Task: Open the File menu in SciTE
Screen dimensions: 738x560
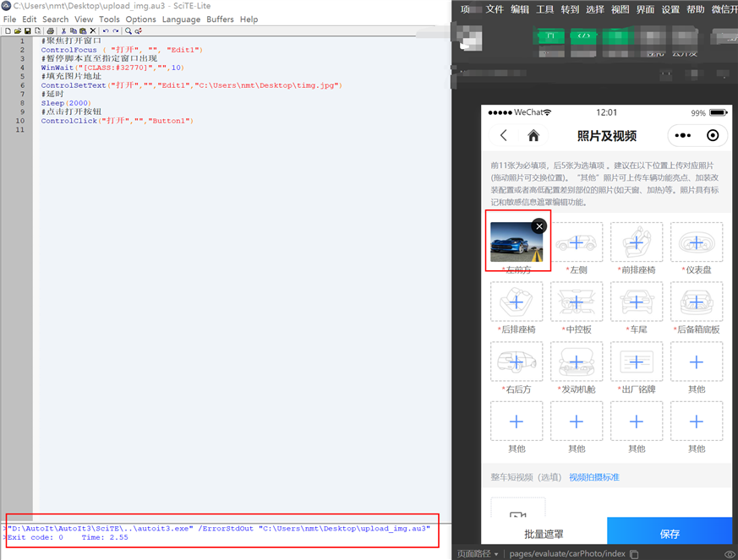Action: (x=9, y=19)
